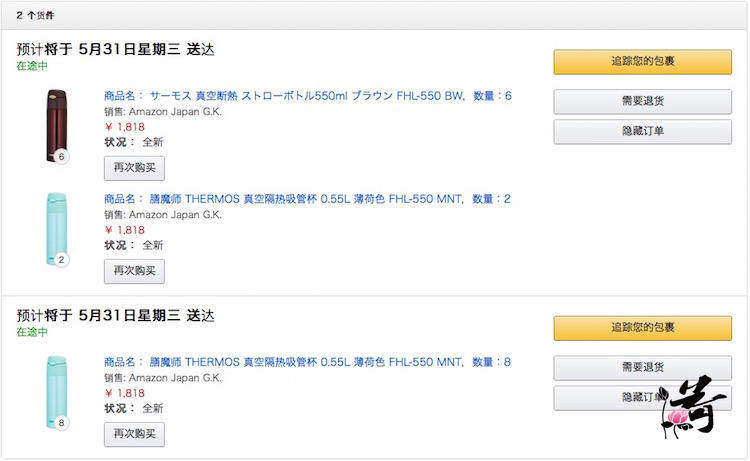Image resolution: width=750 pixels, height=461 pixels.
Task: Click the mint Thermos thumbnail with quantity 8
Action: (54, 390)
